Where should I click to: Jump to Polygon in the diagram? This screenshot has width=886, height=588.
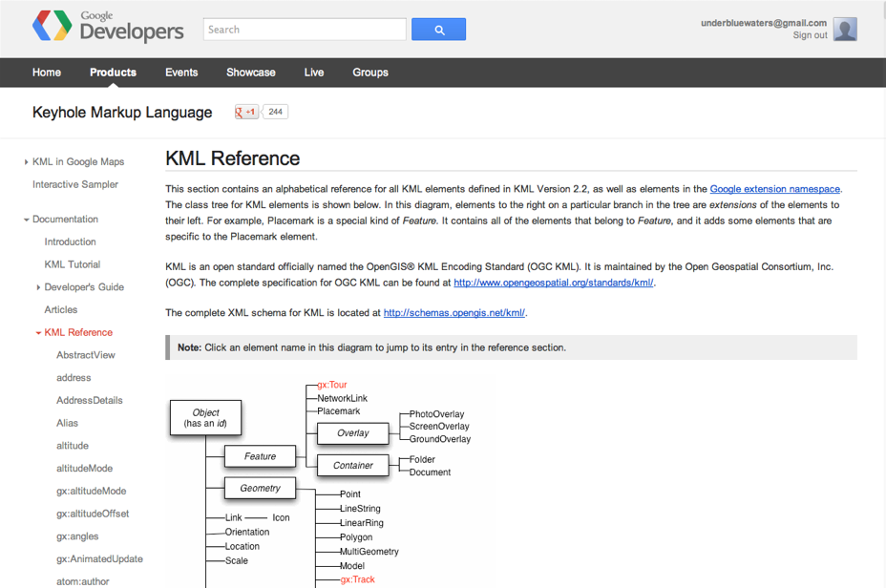tap(356, 537)
